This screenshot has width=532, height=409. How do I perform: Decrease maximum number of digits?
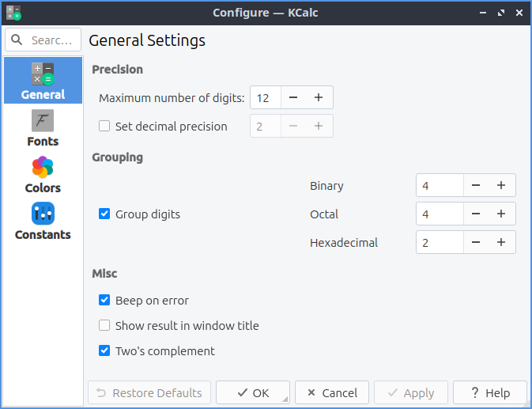[x=293, y=97]
